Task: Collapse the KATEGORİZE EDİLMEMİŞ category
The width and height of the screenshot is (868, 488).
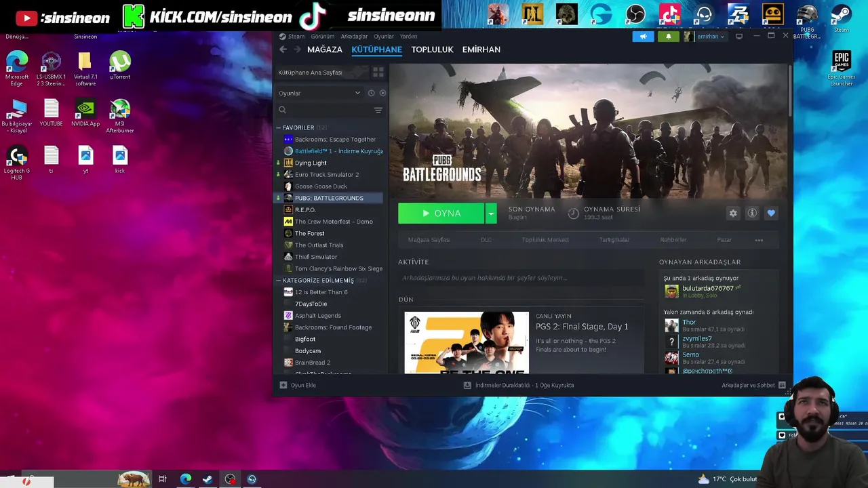Action: [x=278, y=280]
